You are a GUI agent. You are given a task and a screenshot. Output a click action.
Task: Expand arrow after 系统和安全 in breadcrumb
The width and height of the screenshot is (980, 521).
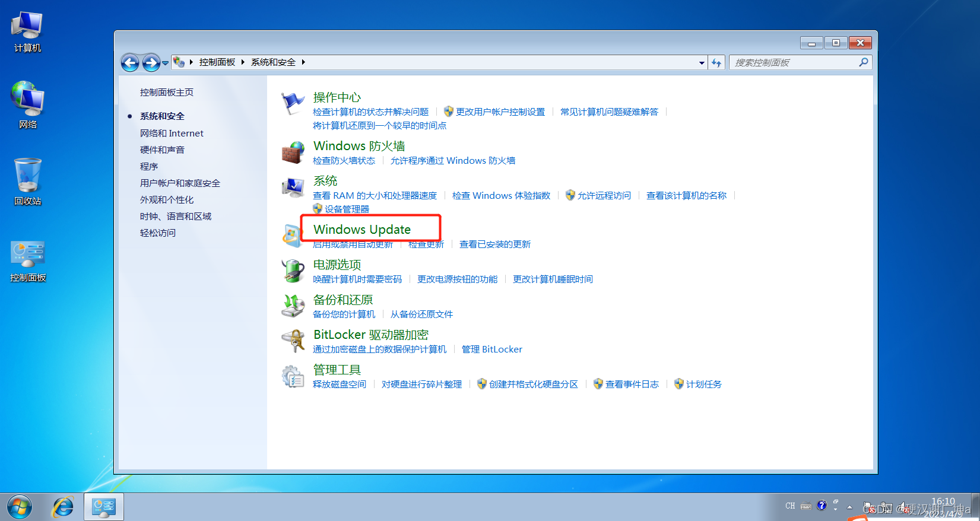[x=303, y=62]
